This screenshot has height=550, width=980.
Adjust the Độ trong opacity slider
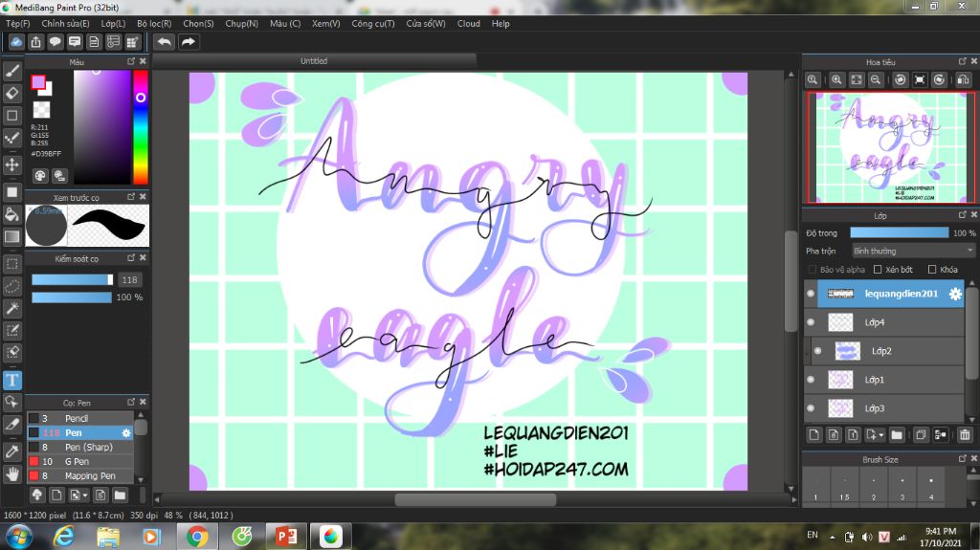(900, 232)
